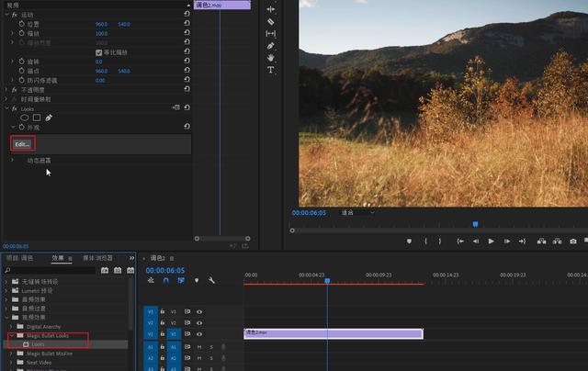
Task: Step back one frame
Action: tap(476, 242)
